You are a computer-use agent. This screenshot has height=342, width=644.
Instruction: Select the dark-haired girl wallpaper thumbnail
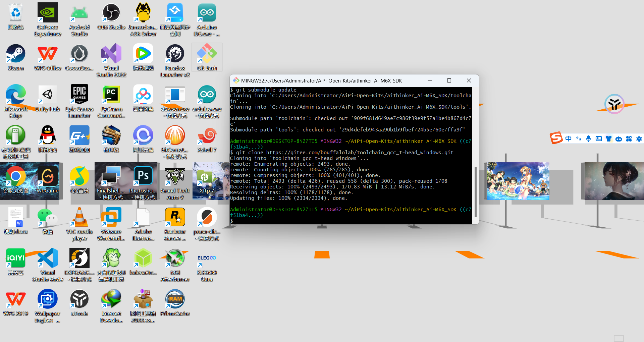(x=614, y=181)
